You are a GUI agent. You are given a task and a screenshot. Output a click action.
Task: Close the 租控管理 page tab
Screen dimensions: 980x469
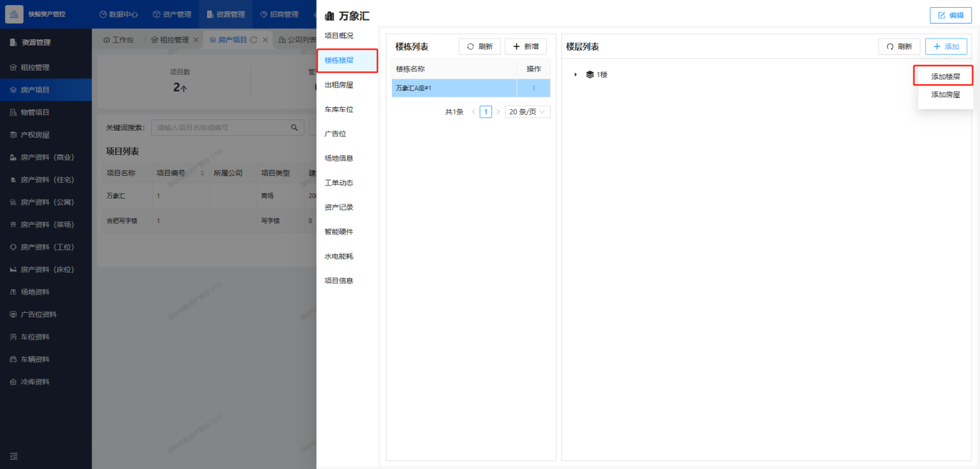(x=195, y=40)
